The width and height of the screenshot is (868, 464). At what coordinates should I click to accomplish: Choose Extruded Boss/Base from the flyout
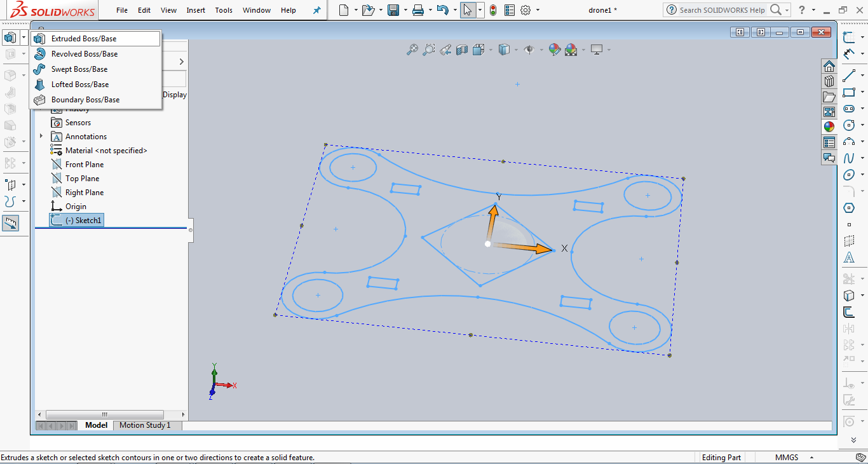[95, 39]
